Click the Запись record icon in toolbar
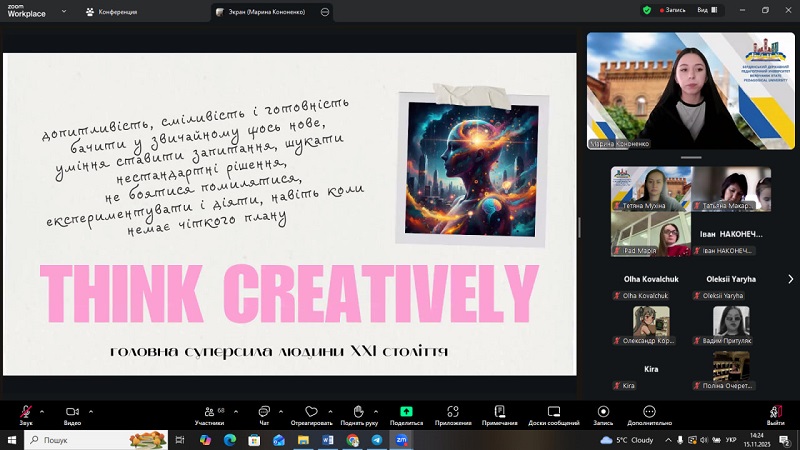Image resolution: width=800 pixels, height=450 pixels. 603,411
